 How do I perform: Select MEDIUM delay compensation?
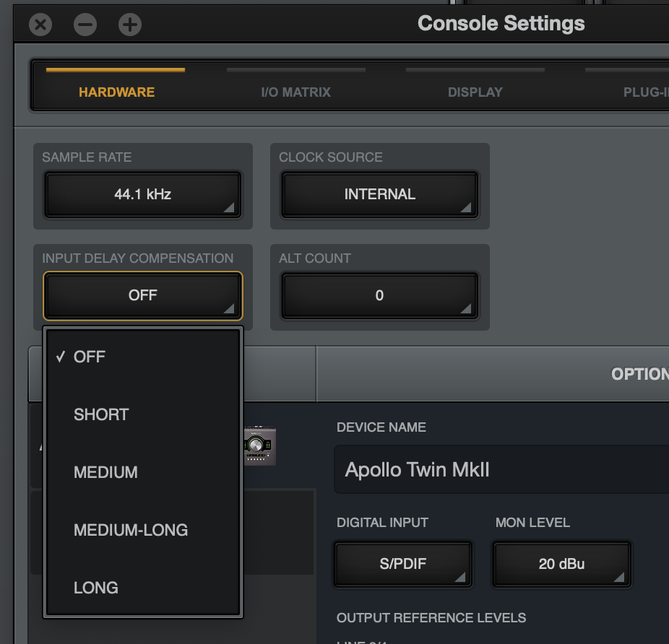pos(105,472)
